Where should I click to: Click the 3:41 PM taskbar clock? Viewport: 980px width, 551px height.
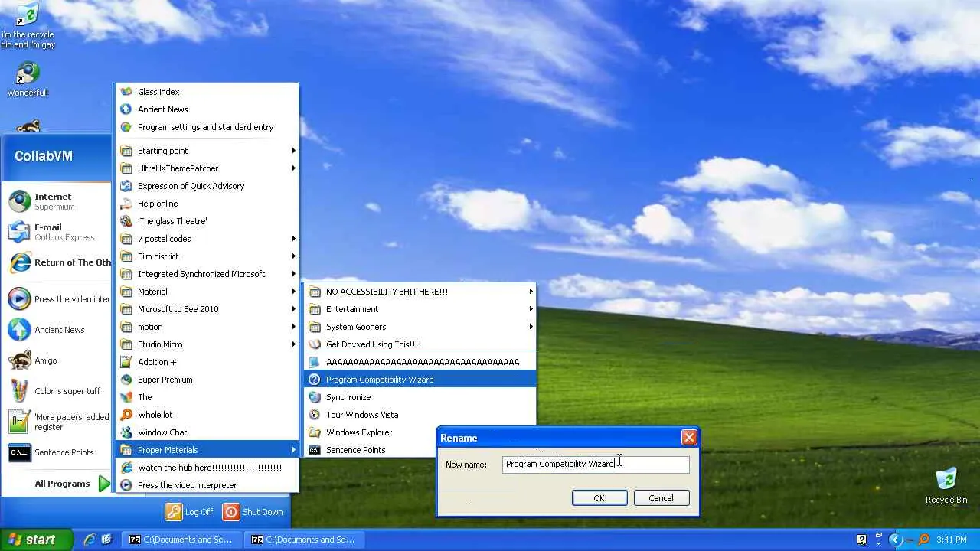coord(951,540)
